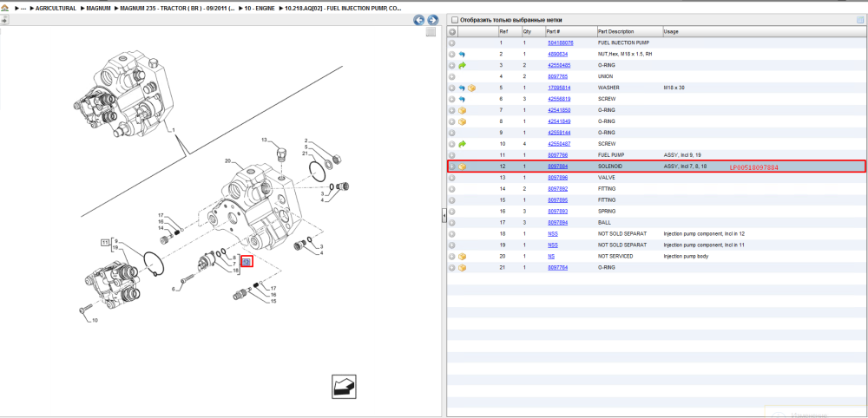The image size is (868, 418).
Task: Click the box icon on the SOLENOID row
Action: pos(463,167)
